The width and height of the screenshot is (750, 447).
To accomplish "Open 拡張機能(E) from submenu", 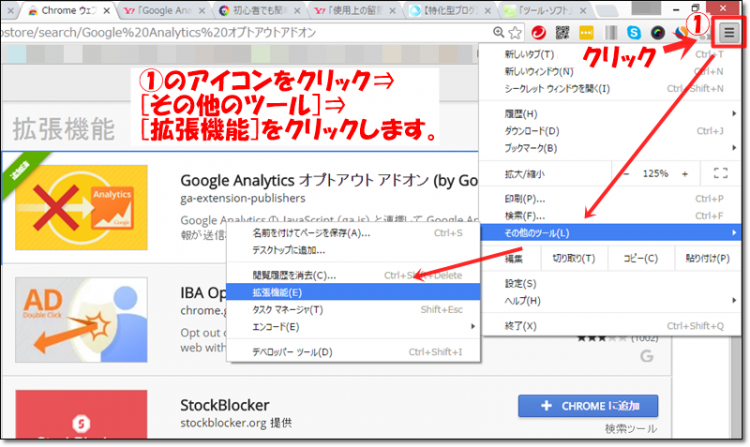I will point(353,292).
